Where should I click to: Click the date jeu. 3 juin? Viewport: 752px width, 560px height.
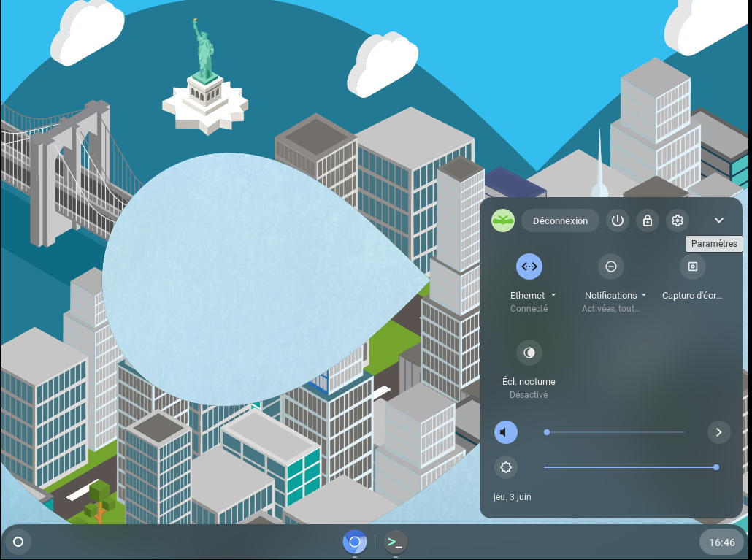pos(513,497)
